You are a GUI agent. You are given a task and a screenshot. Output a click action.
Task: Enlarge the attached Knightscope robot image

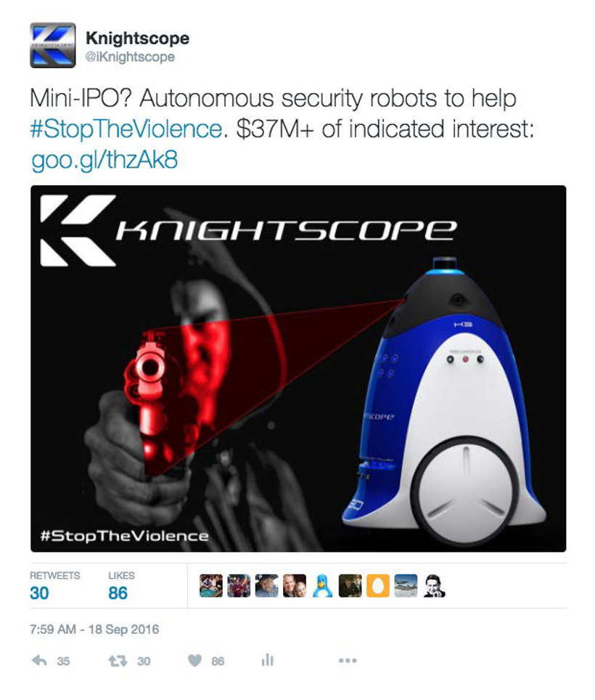tap(298, 369)
